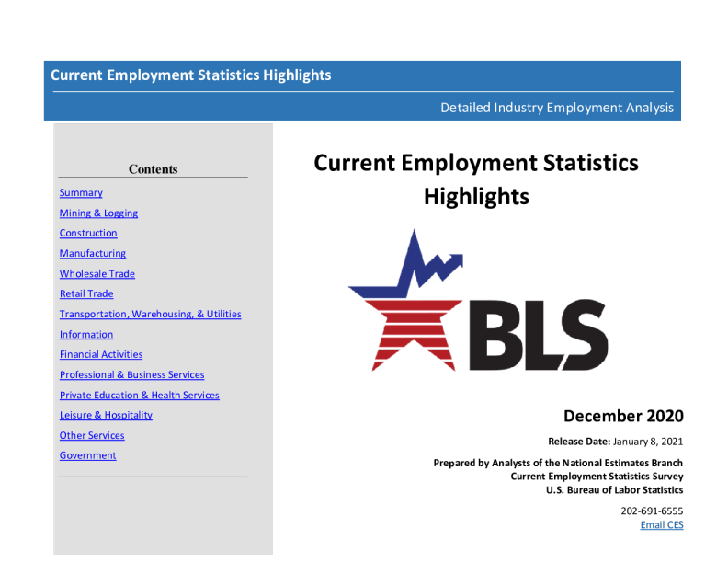This screenshot has width=728, height=563.
Task: Click Transportation, Warehousing, & Utilities link
Action: 150,315
